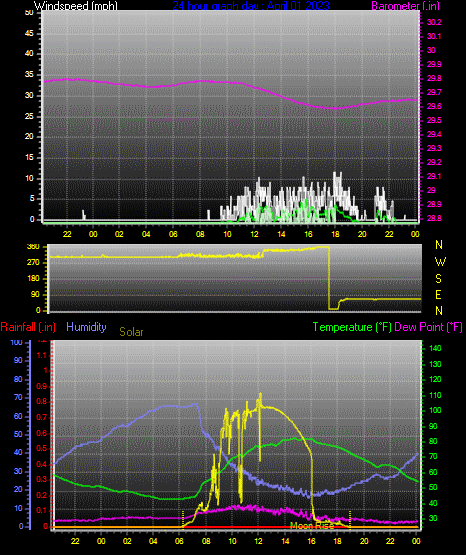
Task: Click the "Moon Rise" marker label
Action: point(312,526)
